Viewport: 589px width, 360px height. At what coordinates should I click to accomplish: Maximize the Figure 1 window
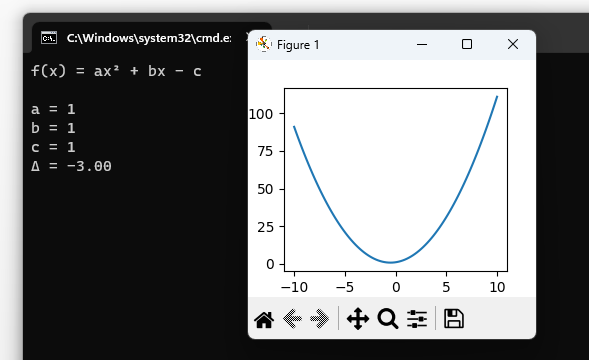point(467,44)
